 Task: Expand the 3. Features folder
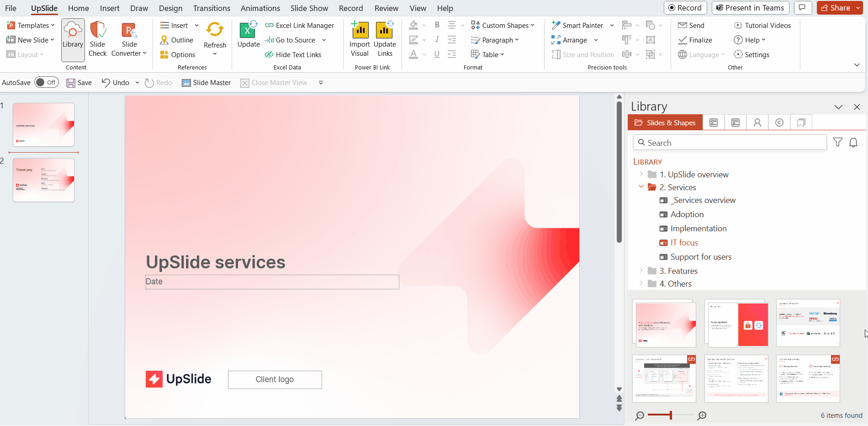(641, 271)
